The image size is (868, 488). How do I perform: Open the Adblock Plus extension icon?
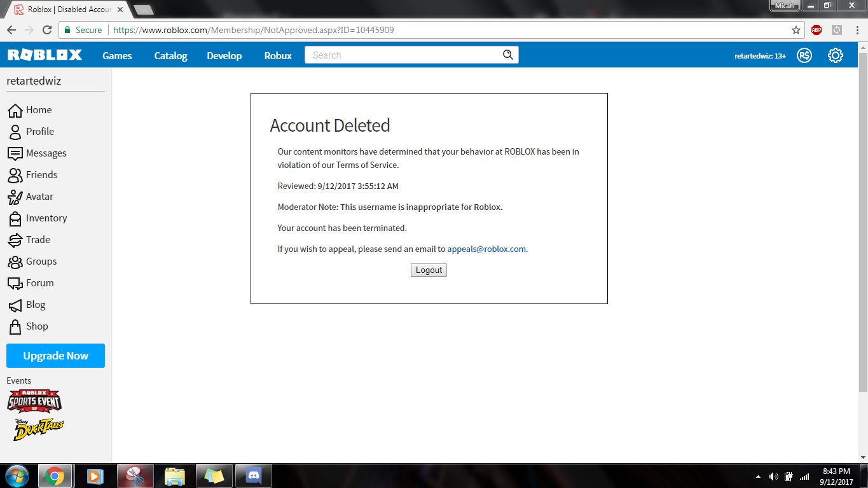pos(816,30)
